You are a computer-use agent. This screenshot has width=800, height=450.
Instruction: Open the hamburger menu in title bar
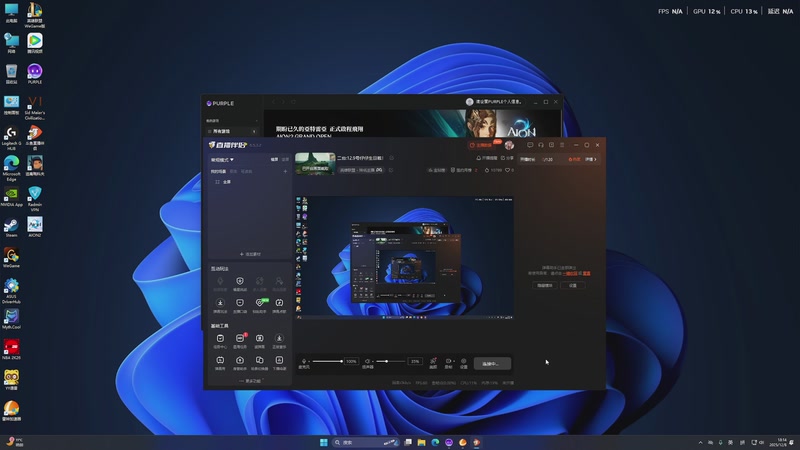[x=562, y=145]
